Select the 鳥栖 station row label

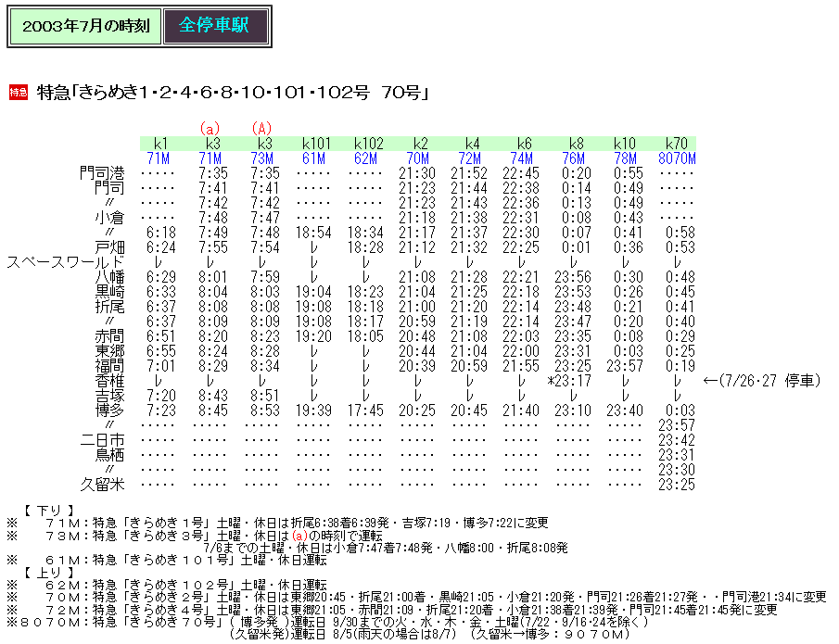tap(109, 455)
